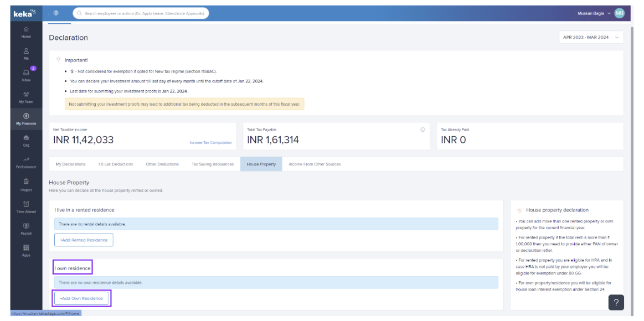Open the Apps grid icon
The image size is (644, 321).
coord(26,250)
